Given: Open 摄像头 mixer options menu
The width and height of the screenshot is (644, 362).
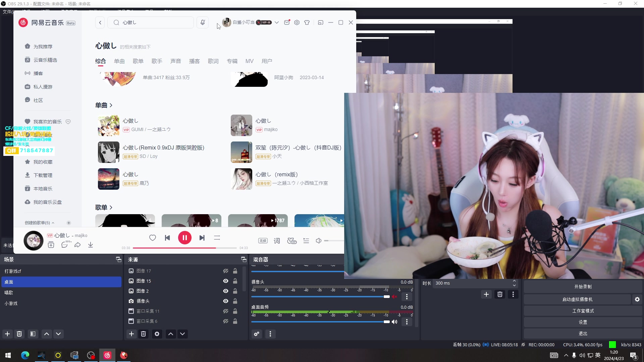Looking at the screenshot, I should pos(407,297).
